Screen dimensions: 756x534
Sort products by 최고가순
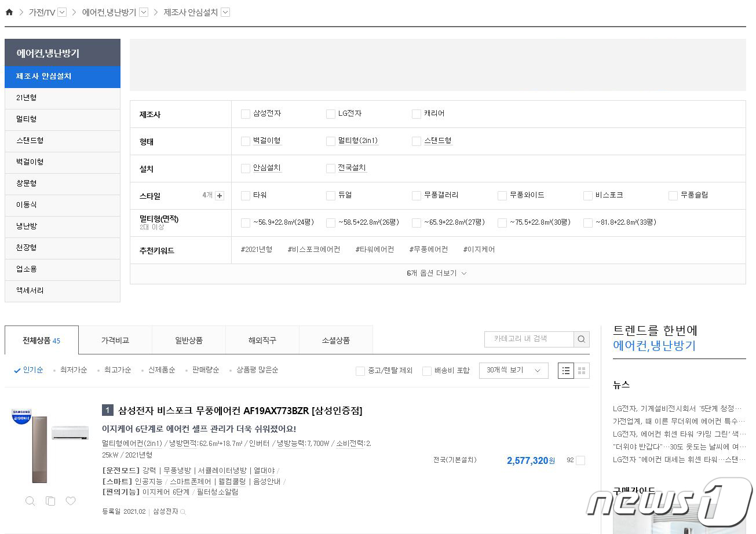[118, 370]
